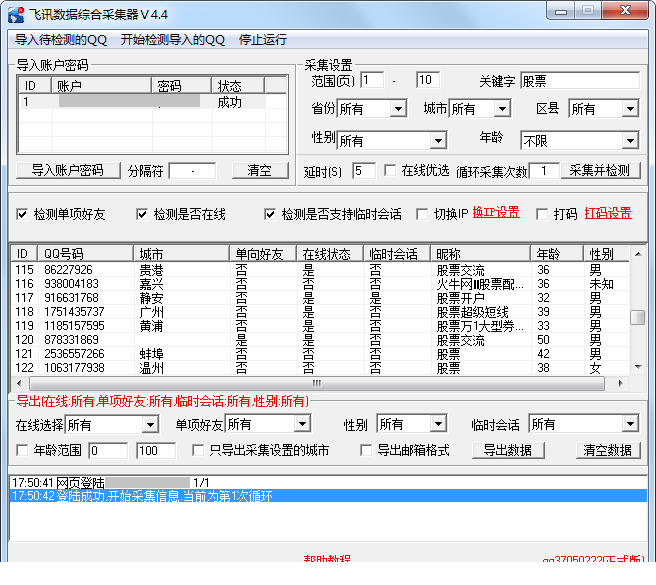
Task: Expand export 性别 dropdown
Action: click(438, 424)
